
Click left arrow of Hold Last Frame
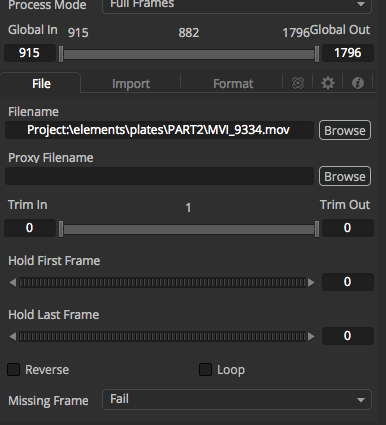(x=13, y=336)
